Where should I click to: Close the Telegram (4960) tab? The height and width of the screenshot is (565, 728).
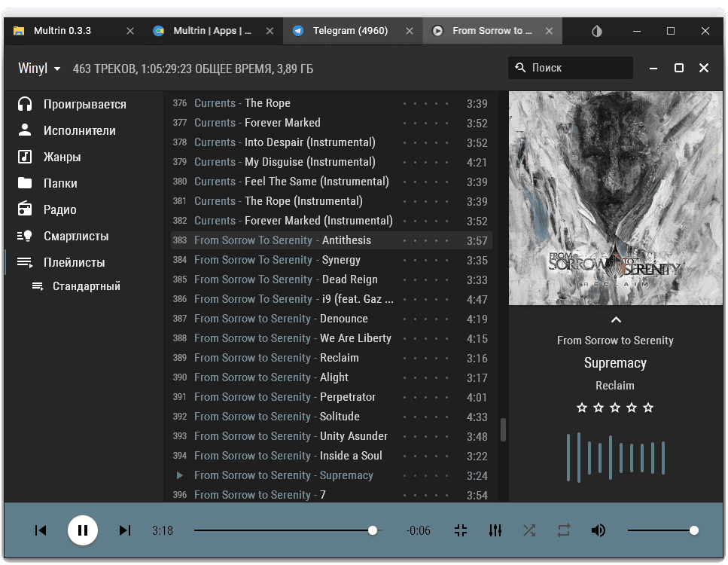(x=410, y=31)
